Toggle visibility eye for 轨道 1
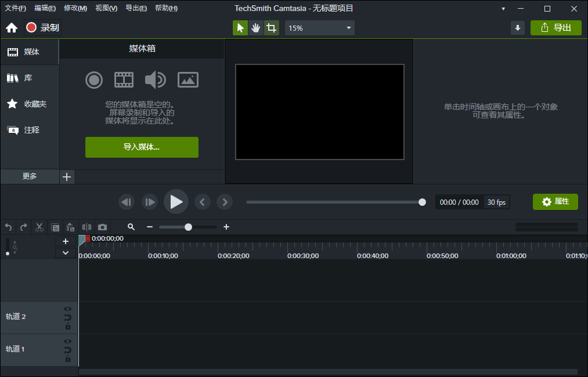Screen dimensions: 588x377 67,342
